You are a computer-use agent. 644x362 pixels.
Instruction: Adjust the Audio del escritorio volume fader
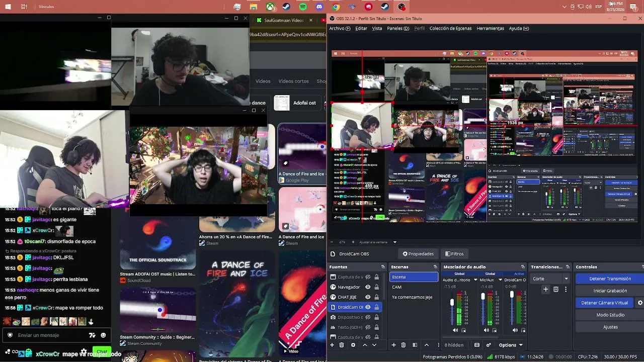[452, 302]
